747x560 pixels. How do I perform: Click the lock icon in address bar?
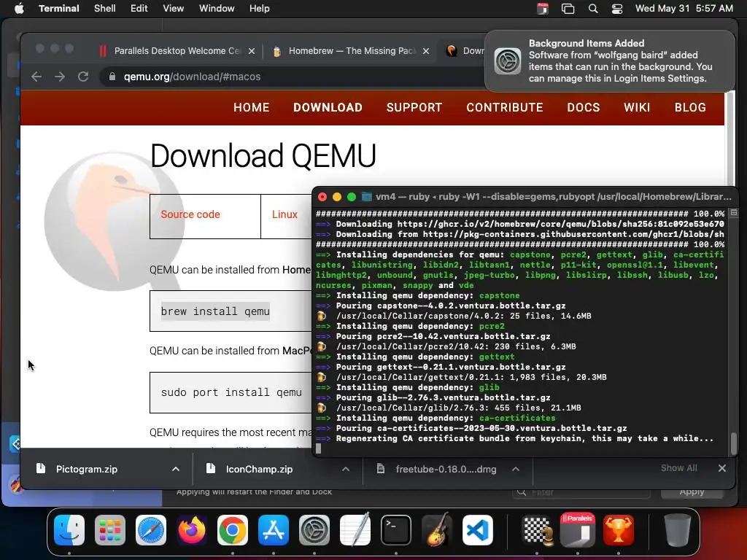coord(112,77)
